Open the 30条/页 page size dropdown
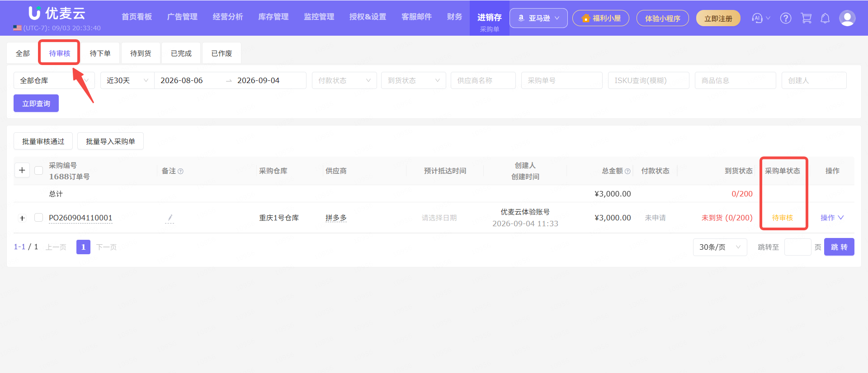Screen dimensions: 868x373 (x=720, y=247)
